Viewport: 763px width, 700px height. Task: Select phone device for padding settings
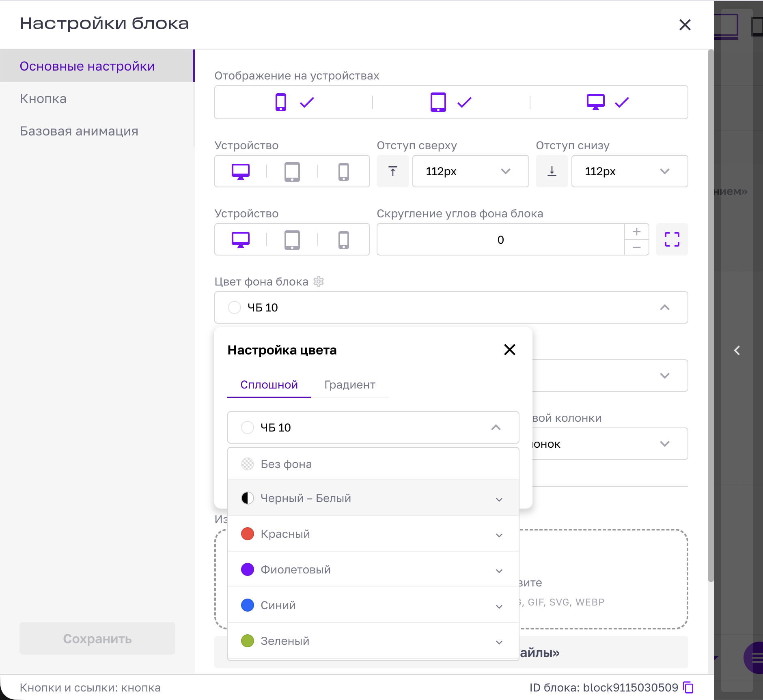pos(343,172)
